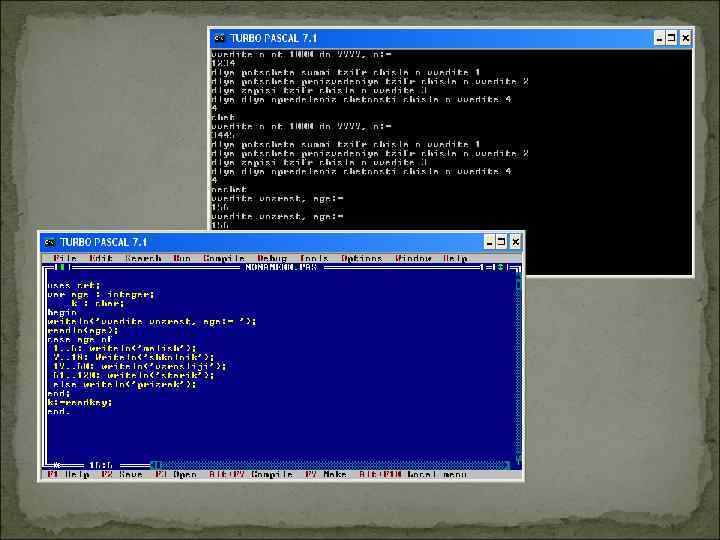Click the final 'end.' line
Viewport: 720px width, 540px height.
(59, 412)
